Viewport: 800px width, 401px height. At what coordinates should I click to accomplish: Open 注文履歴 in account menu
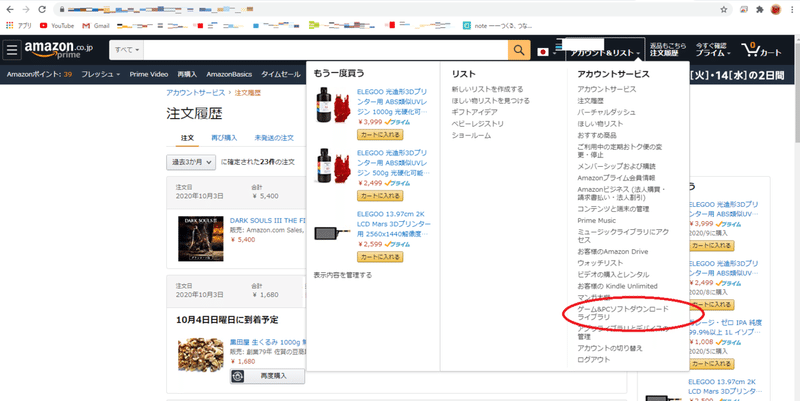590,101
